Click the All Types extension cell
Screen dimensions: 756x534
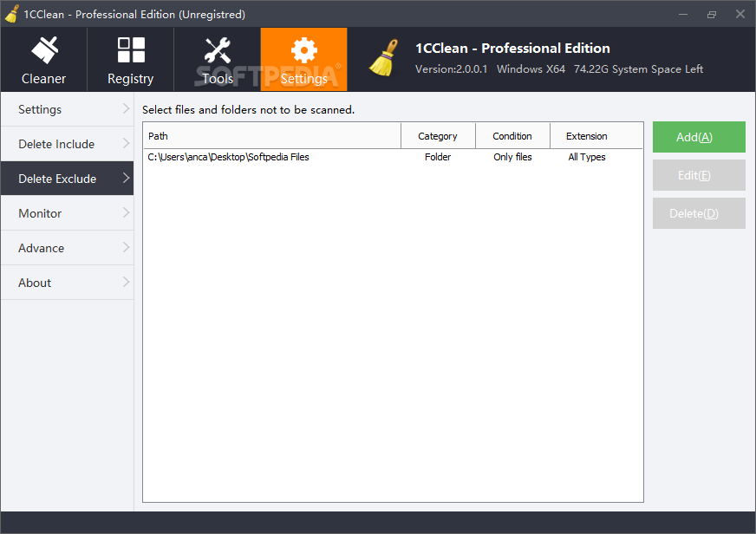(x=587, y=157)
